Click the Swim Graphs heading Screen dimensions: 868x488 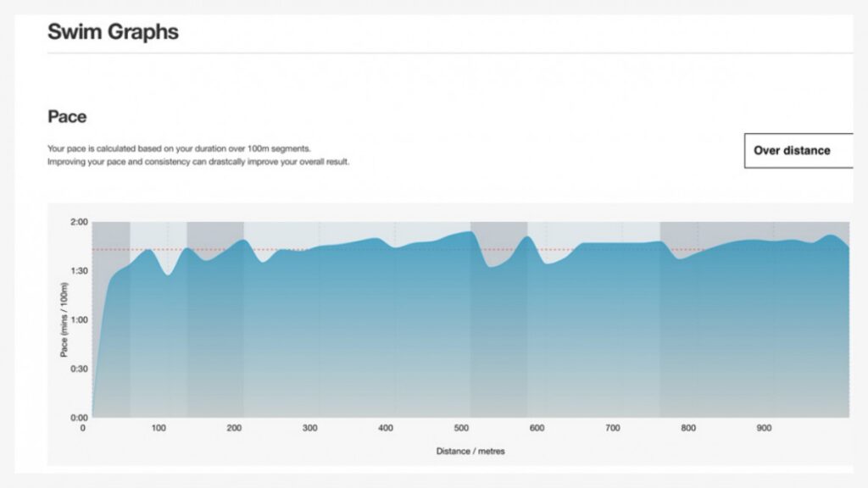(x=113, y=31)
